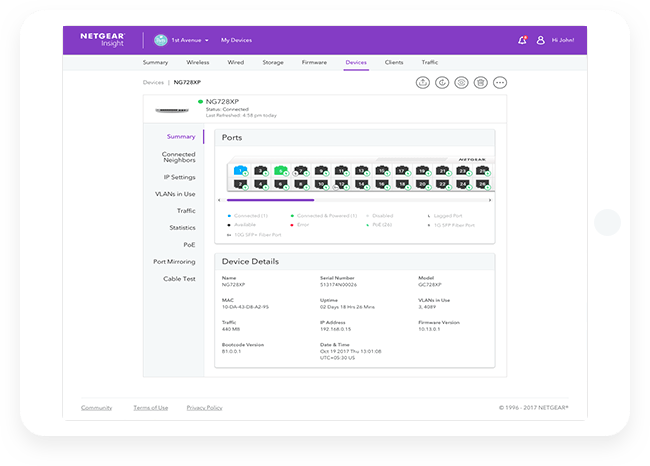The image size is (650, 466).
Task: Select port 10 on the switch
Action: point(321,184)
